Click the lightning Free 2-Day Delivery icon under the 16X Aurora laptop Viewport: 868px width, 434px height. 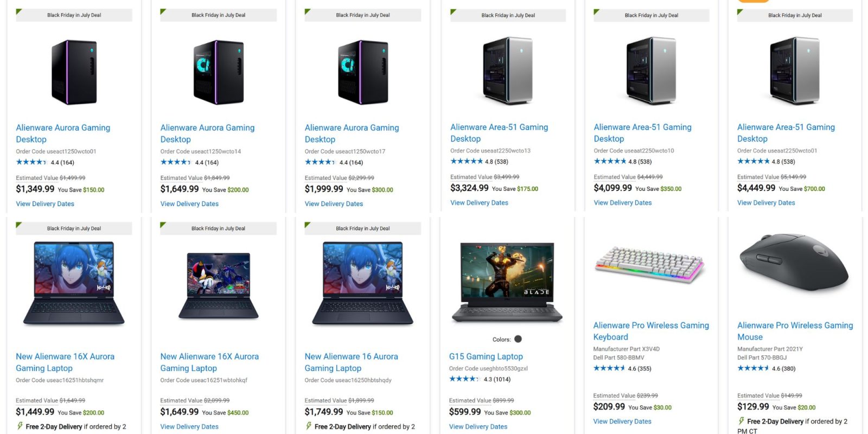20,426
